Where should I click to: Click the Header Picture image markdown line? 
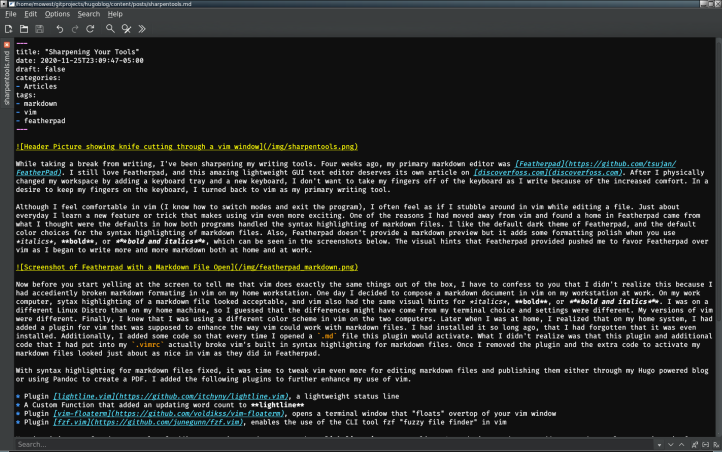tap(186, 147)
